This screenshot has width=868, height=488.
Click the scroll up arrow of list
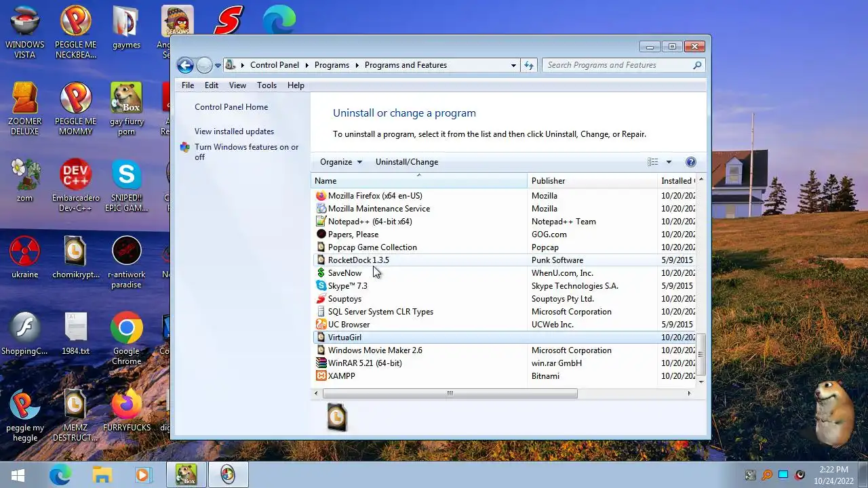[x=701, y=180]
